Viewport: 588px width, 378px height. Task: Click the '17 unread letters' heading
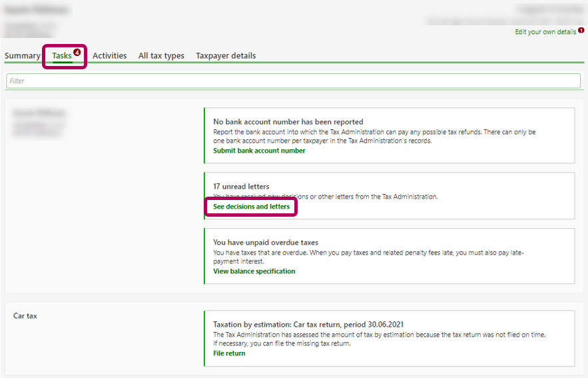coord(241,187)
